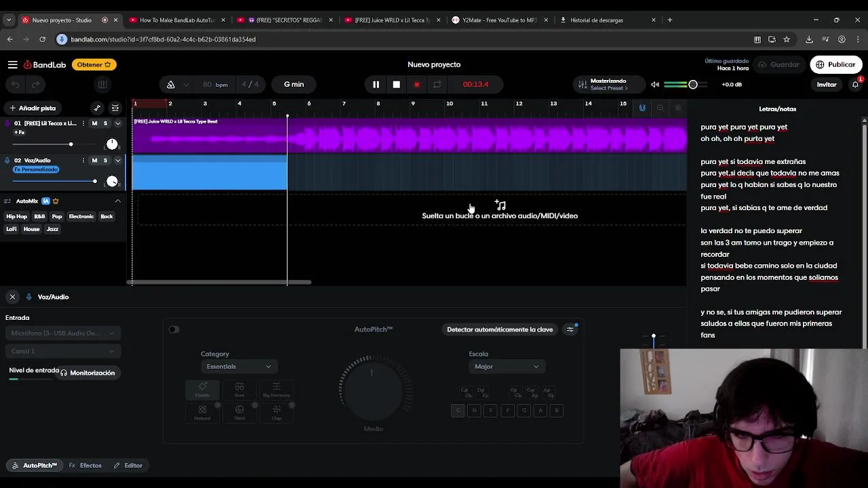This screenshot has width=868, height=488.
Task: Open the 4/4 time signature selector
Action: (x=250, y=85)
